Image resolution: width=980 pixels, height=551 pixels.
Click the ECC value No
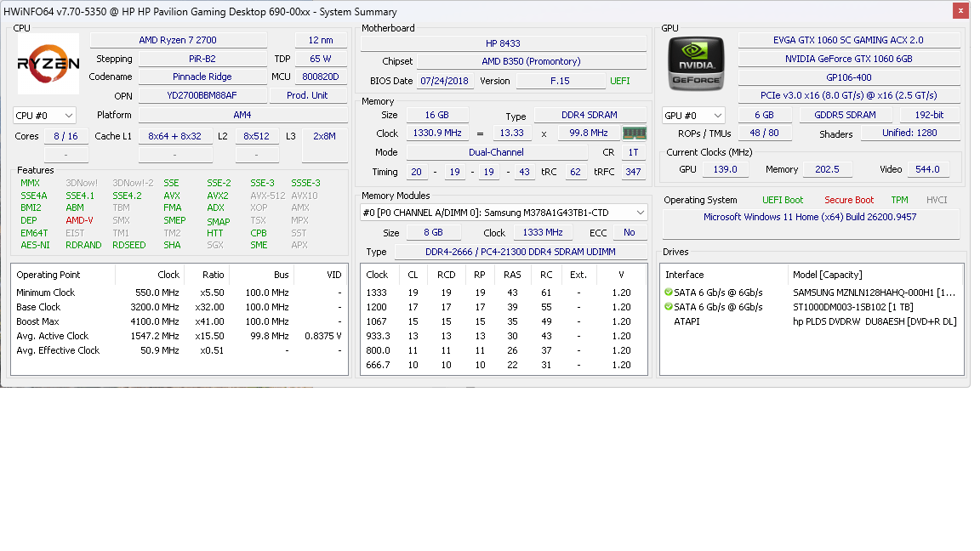pyautogui.click(x=630, y=232)
